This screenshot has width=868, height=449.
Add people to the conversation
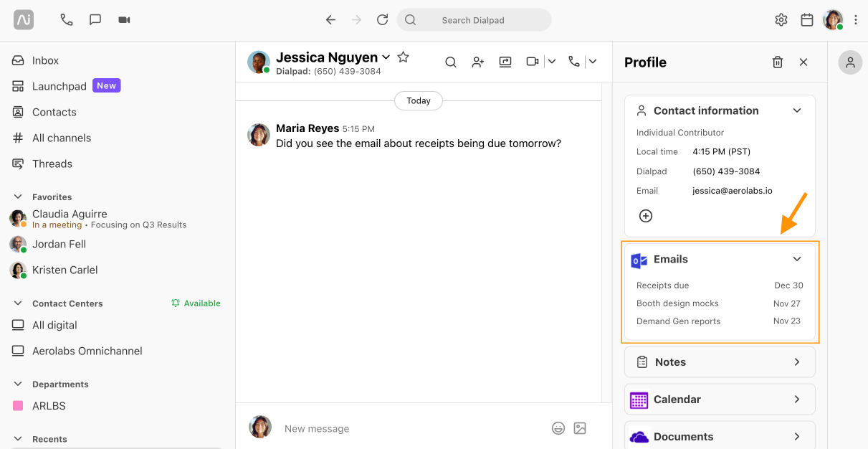tap(478, 62)
